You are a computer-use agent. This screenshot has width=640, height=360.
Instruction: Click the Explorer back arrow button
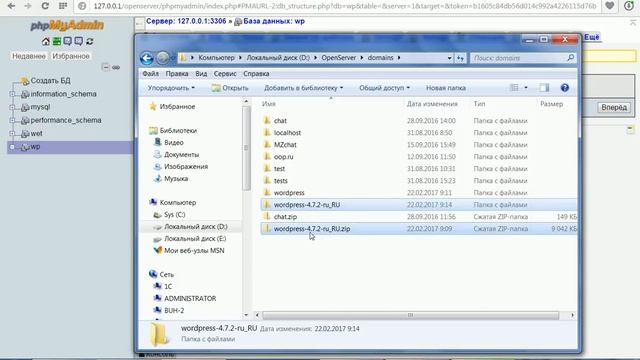[147, 58]
